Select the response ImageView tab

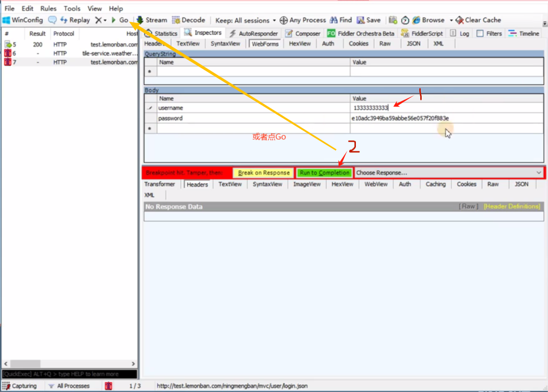pyautogui.click(x=307, y=184)
